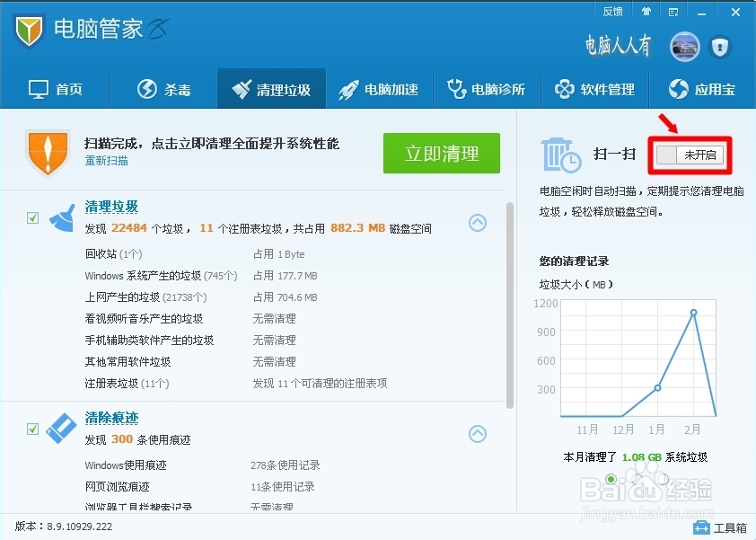Uncheck the 清除痕迹 checkbox
This screenshot has height=540, width=756.
pos(33,429)
